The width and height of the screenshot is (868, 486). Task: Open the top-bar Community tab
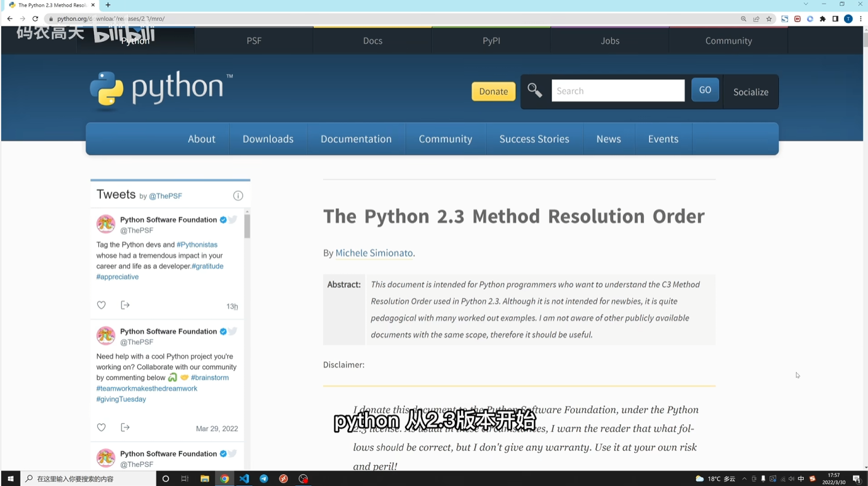(x=728, y=41)
